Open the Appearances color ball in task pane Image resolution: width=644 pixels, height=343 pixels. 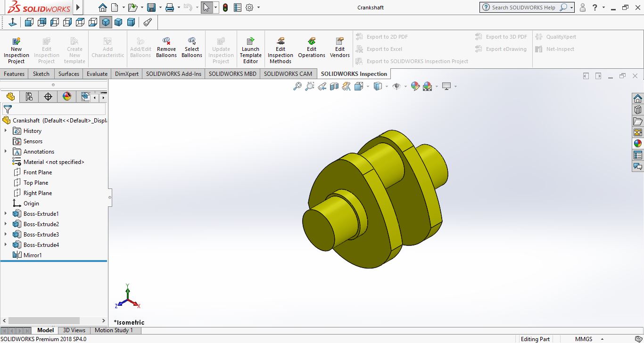coord(637,144)
